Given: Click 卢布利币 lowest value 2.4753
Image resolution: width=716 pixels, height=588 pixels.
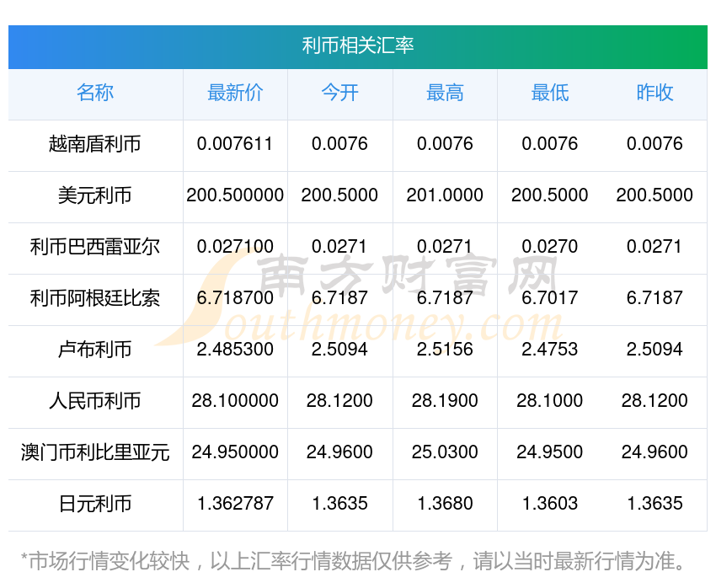Looking at the screenshot, I should [x=550, y=350].
